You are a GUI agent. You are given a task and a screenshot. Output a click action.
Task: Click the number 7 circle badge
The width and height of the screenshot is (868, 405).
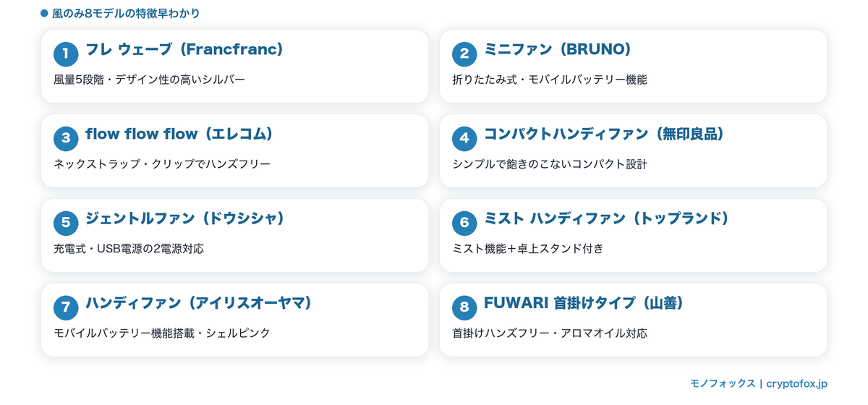pyautogui.click(x=66, y=307)
